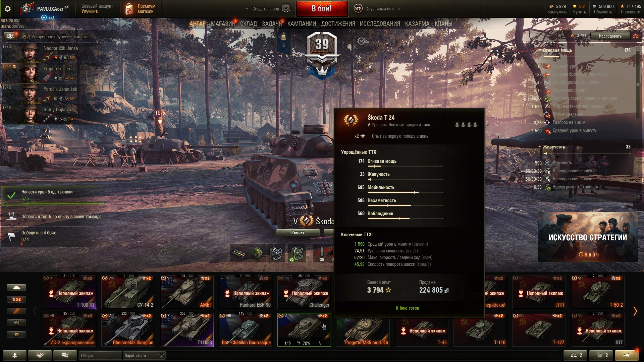
Task: Open the vehicle comparison scales icon
Action: point(575,355)
